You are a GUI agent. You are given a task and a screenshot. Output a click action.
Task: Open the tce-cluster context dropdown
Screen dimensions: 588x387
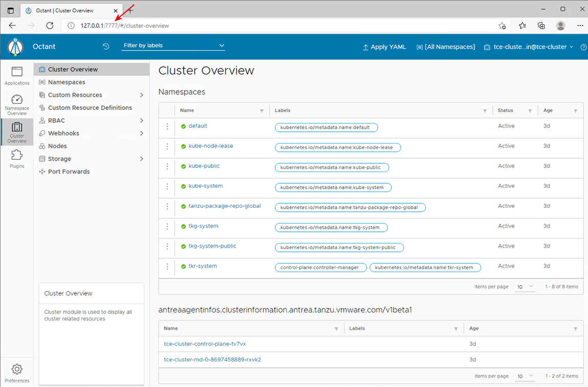tap(529, 47)
